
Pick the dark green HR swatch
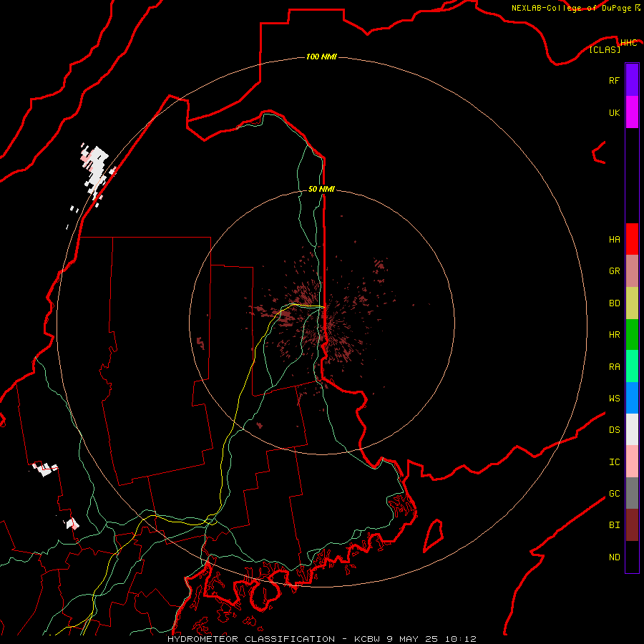coord(632,335)
